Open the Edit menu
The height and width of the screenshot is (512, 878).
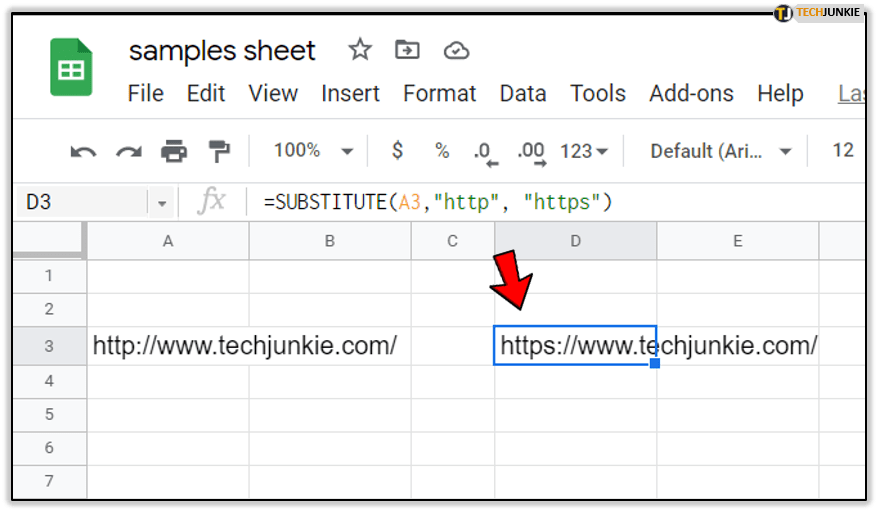pyautogui.click(x=206, y=94)
